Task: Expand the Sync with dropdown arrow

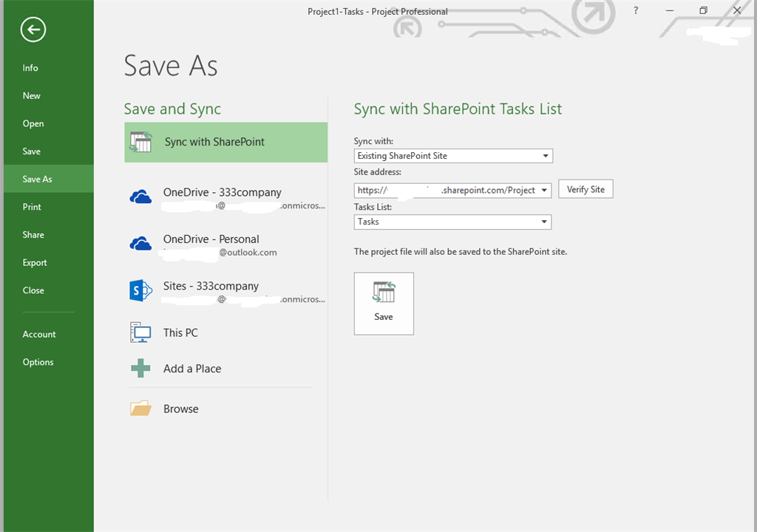Action: [x=546, y=156]
